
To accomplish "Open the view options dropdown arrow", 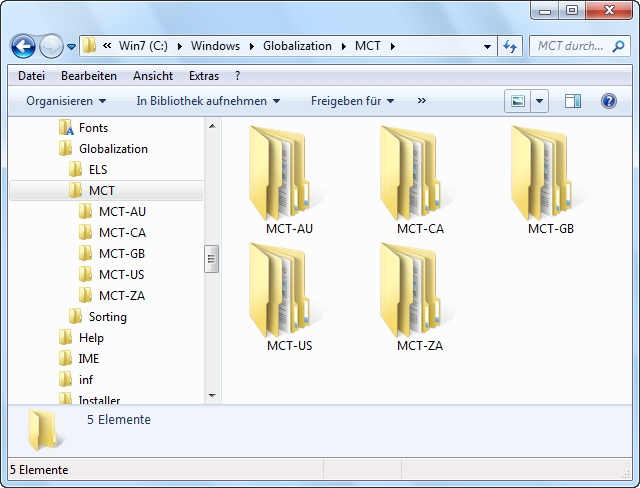I will coord(540,101).
